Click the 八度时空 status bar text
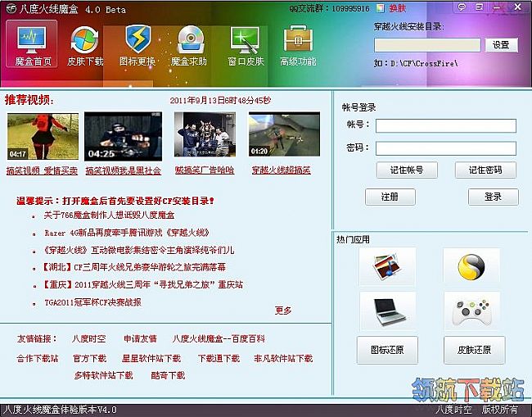Screen dimensions: 532x417 click(453, 409)
